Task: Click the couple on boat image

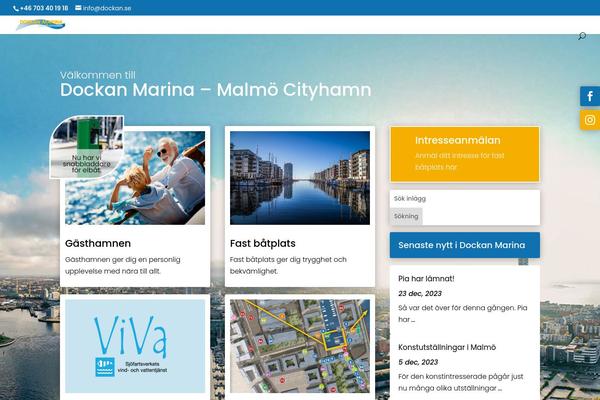Action: 135,178
